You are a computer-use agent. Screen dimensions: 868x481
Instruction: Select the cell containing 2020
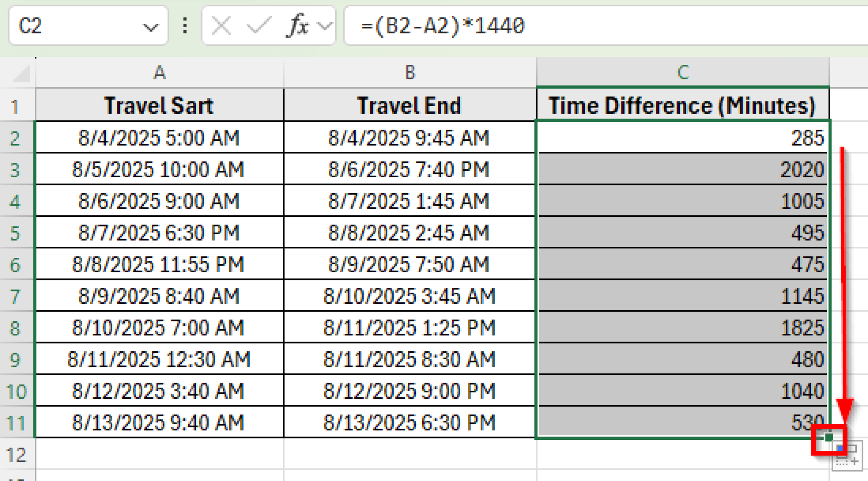pyautogui.click(x=678, y=169)
